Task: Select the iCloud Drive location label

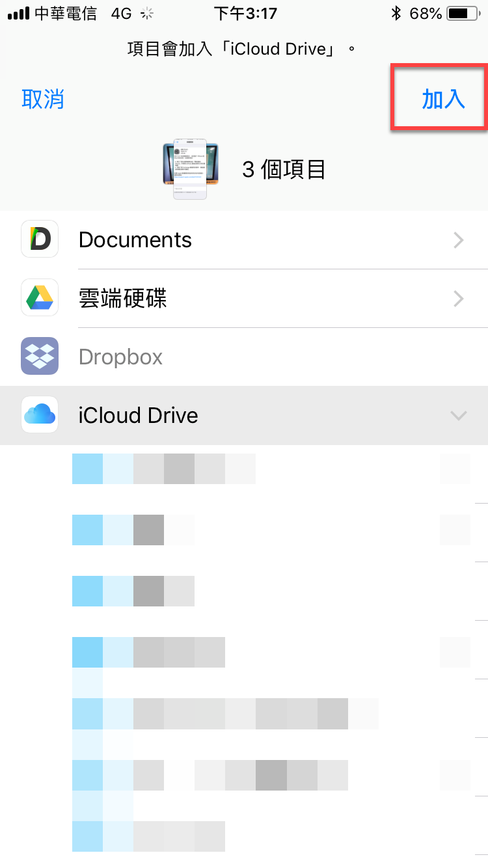Action: [x=139, y=416]
